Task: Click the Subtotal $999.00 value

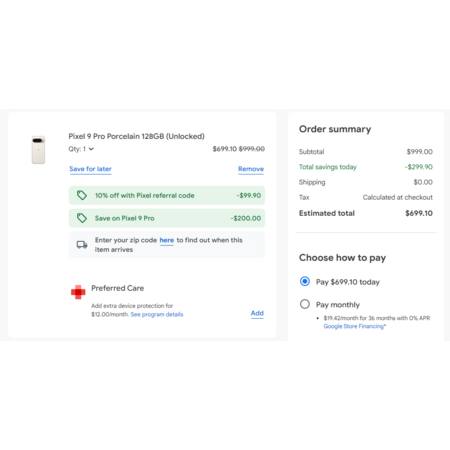Action: tap(420, 152)
